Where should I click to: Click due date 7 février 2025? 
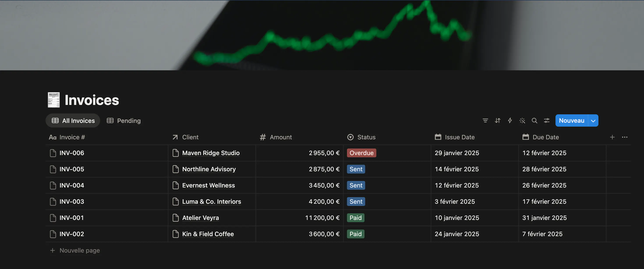542,234
